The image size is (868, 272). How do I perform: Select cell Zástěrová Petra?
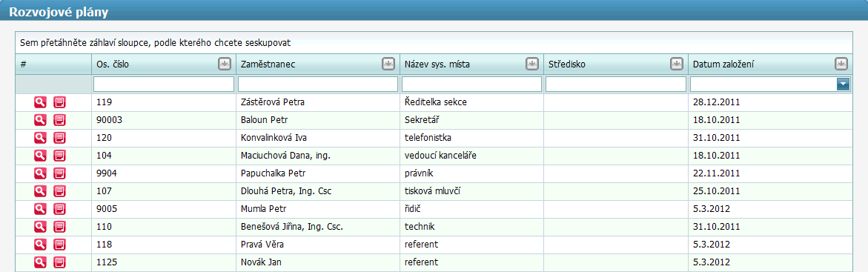tap(318, 102)
